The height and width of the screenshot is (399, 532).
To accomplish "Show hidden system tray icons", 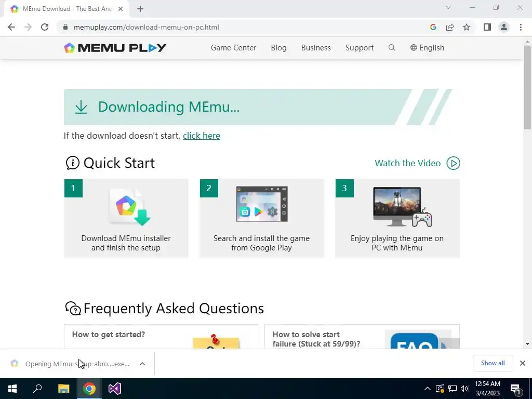I will point(428,389).
